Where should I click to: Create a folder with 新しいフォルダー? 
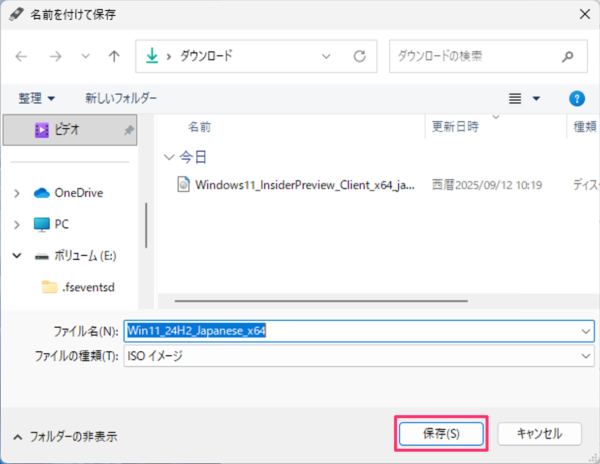pyautogui.click(x=121, y=99)
